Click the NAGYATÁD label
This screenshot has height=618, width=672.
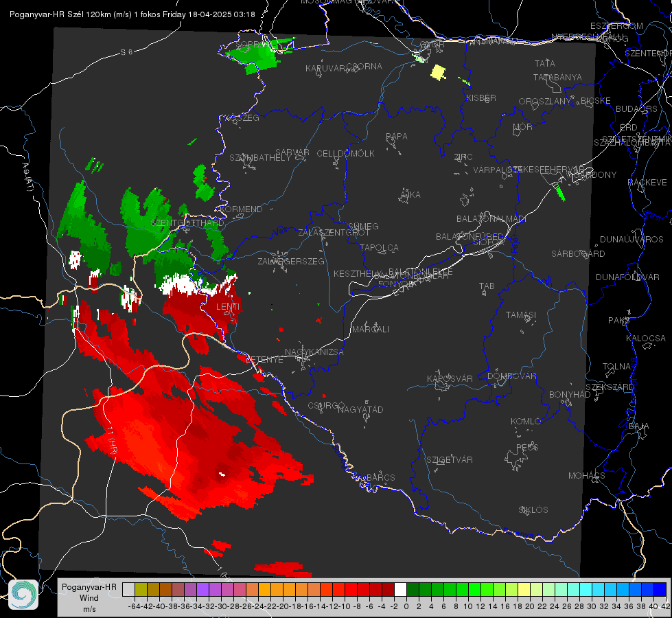[x=361, y=409]
